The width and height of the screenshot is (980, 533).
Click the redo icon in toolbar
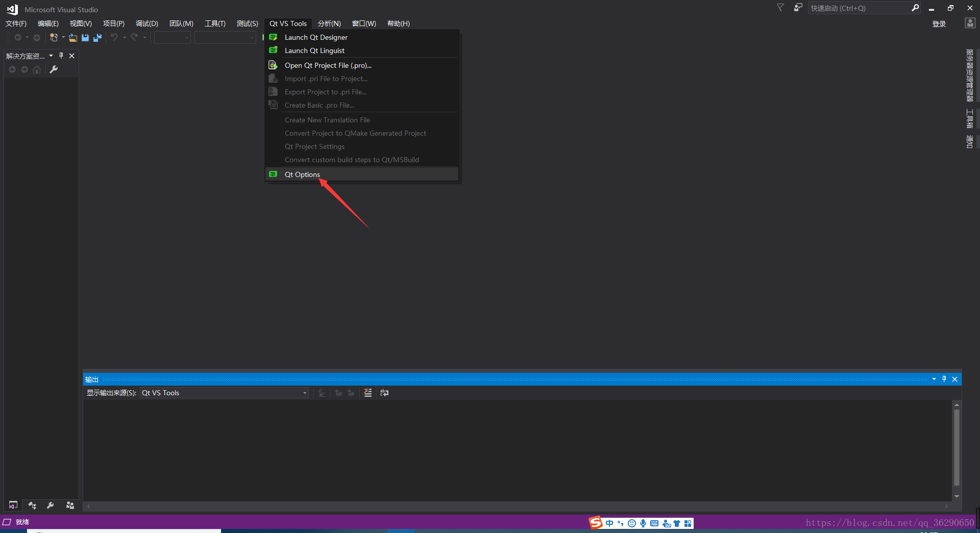pyautogui.click(x=134, y=37)
